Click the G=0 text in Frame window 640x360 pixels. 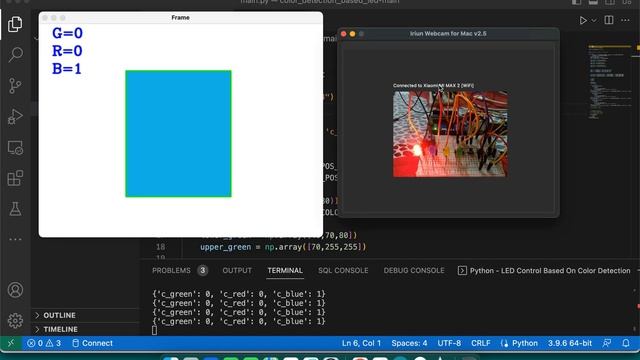(x=67, y=33)
